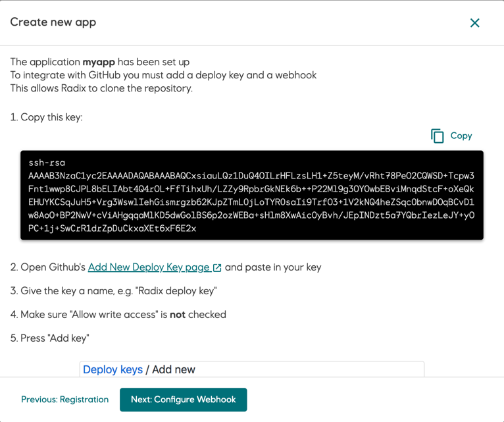Click inside the black SSH key box
Viewport: 504px width, 422px height.
[x=251, y=196]
